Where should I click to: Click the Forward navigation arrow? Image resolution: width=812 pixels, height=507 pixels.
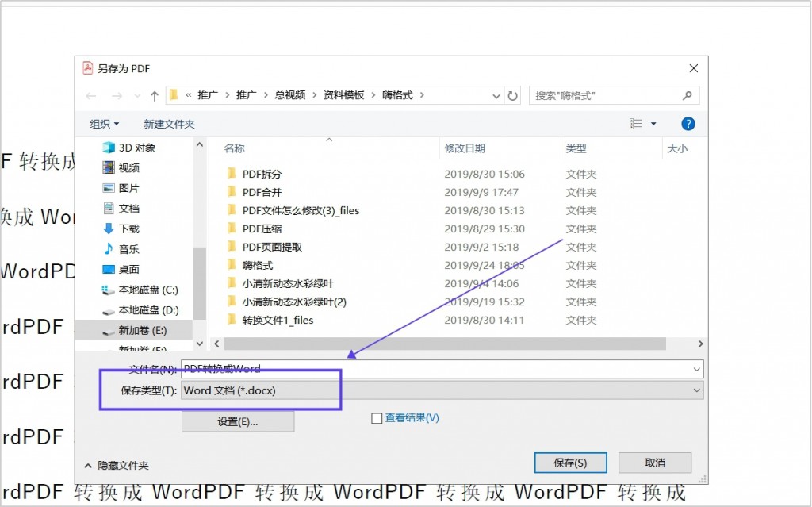coord(117,96)
